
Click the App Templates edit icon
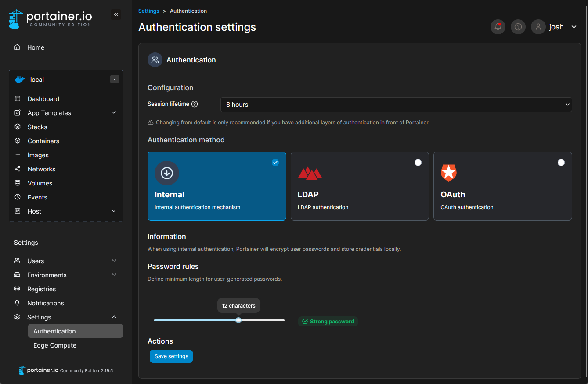pyautogui.click(x=18, y=113)
